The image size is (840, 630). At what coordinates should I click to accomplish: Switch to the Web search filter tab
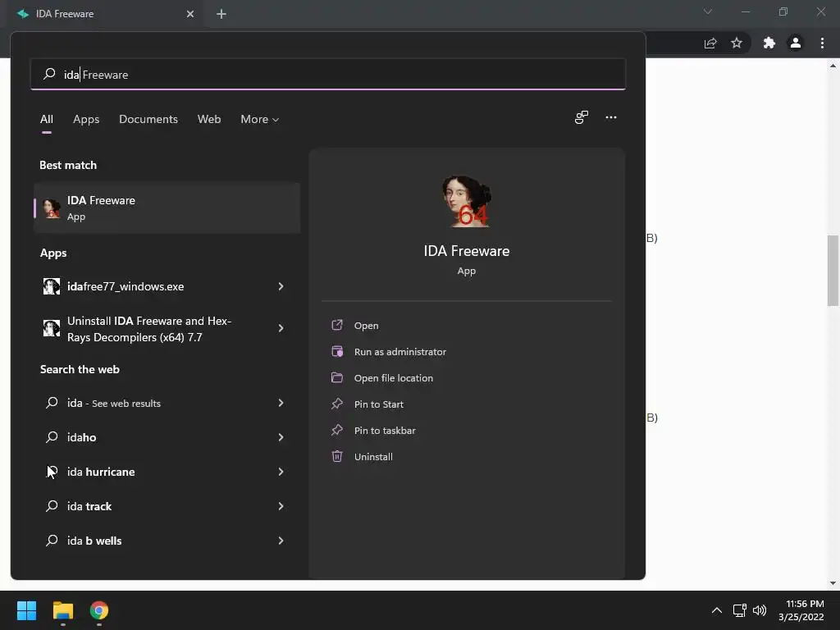pos(209,120)
